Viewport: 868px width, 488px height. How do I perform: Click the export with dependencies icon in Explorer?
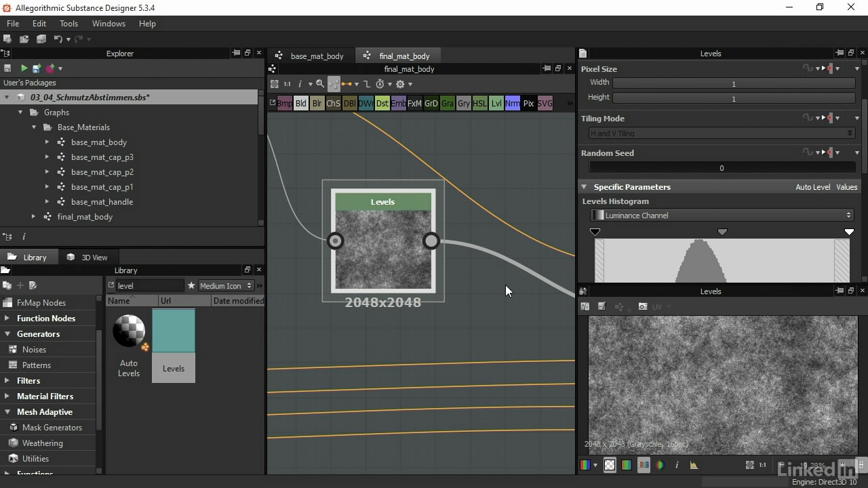(37, 68)
